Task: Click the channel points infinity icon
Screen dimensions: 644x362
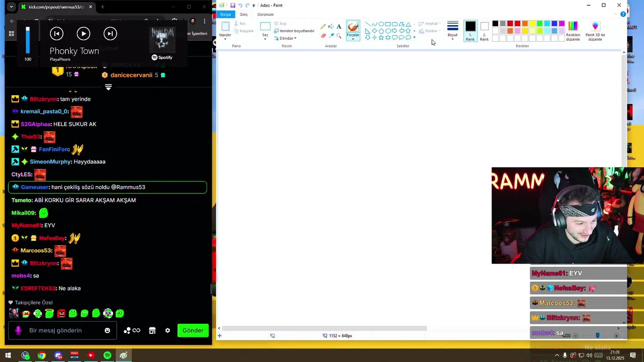Action: click(x=136, y=330)
